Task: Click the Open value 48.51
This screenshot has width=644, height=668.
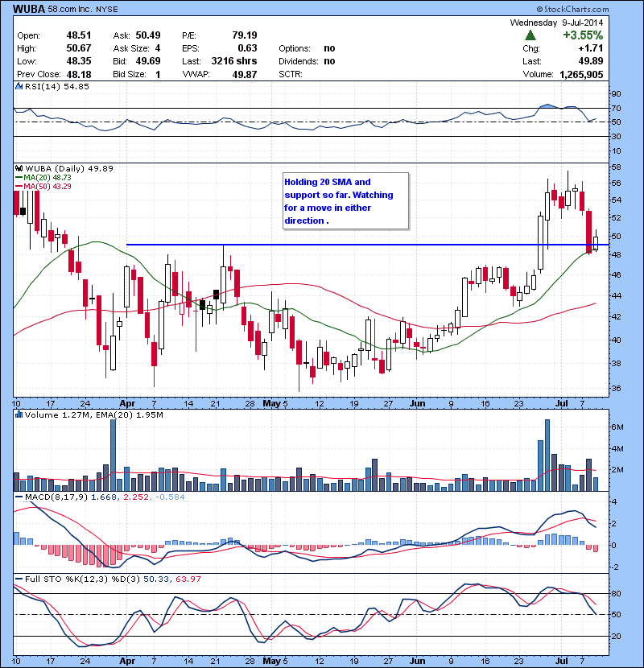Action: coord(78,35)
